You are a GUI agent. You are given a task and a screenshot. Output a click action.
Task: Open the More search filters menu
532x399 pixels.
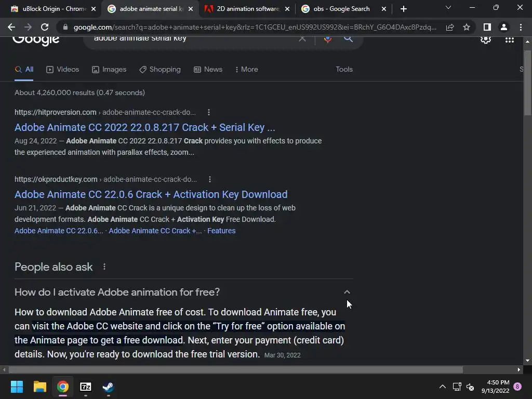pyautogui.click(x=247, y=69)
